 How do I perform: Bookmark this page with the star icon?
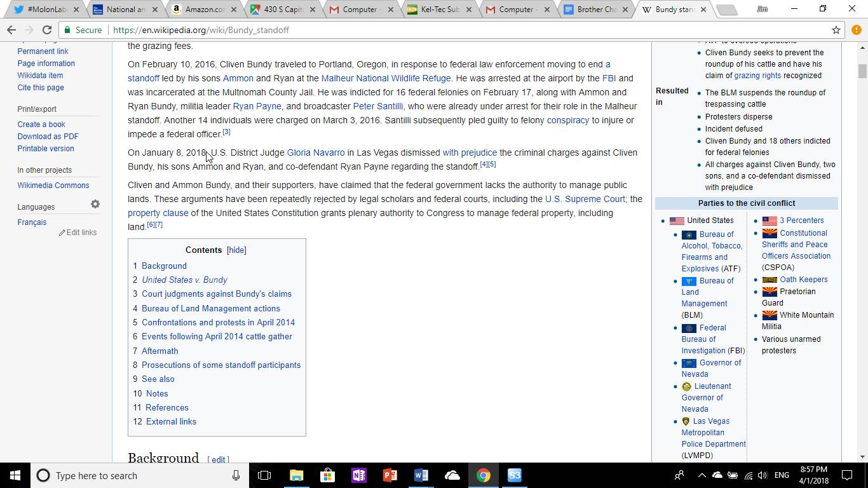click(836, 30)
